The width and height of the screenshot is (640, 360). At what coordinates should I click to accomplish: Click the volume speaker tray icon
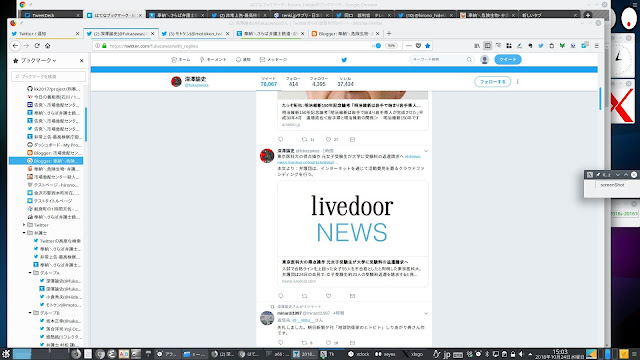tap(521, 354)
